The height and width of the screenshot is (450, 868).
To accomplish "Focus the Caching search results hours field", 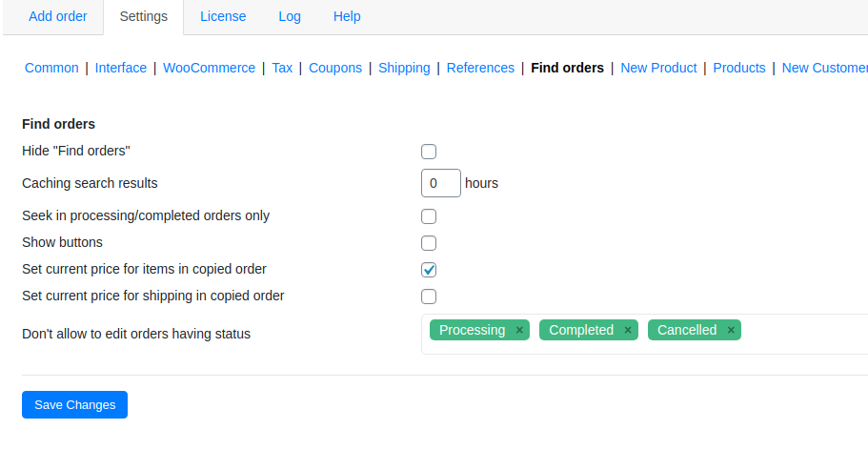I will coord(440,183).
